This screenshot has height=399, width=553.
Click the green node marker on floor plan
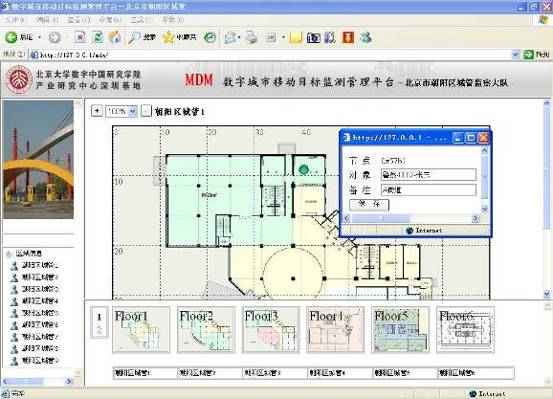point(304,170)
